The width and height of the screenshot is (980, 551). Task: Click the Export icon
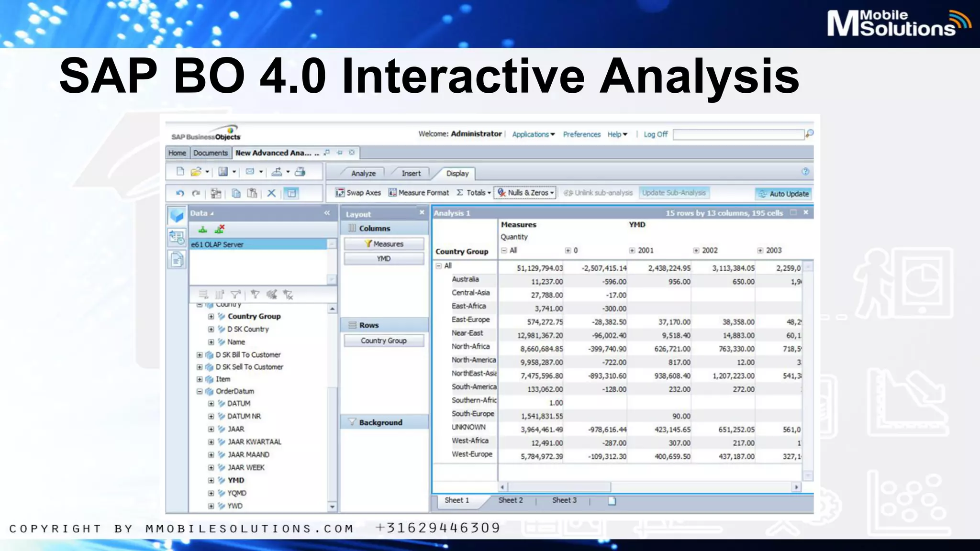[x=277, y=172]
